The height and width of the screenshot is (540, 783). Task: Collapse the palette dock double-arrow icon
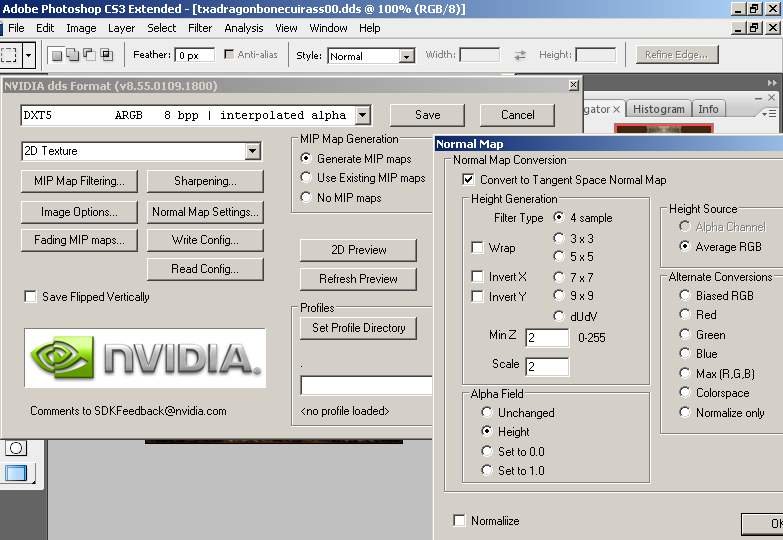pyautogui.click(x=772, y=83)
